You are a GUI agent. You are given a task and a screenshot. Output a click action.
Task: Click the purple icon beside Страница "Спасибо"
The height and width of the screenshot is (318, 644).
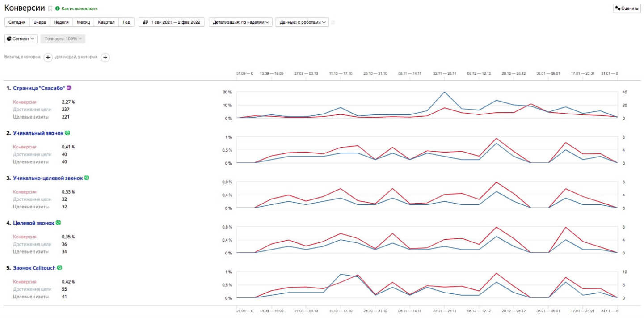[69, 88]
